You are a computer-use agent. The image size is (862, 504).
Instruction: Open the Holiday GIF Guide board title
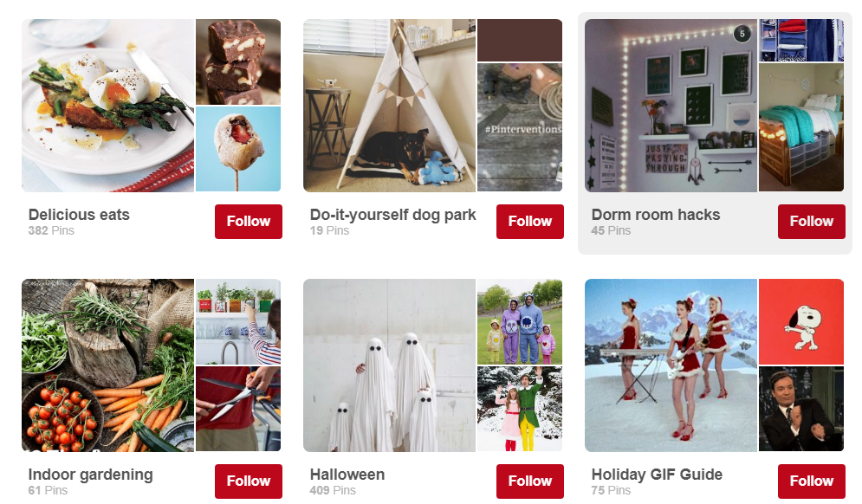(x=657, y=475)
